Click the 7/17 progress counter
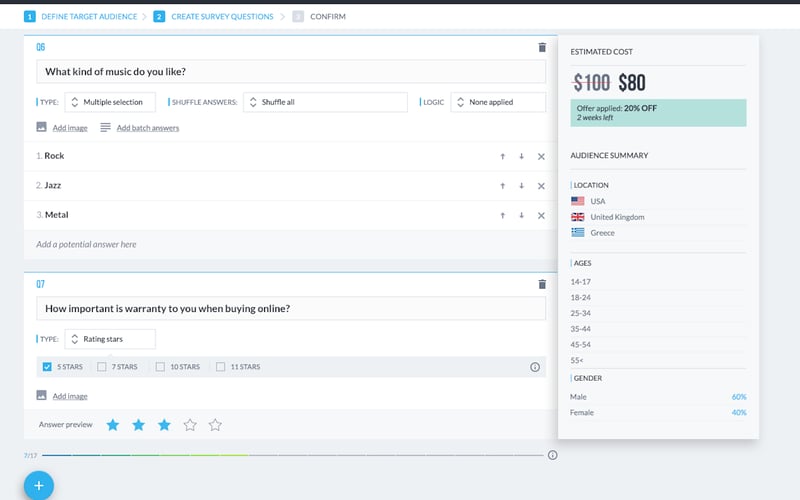The image size is (800, 500). (31, 455)
